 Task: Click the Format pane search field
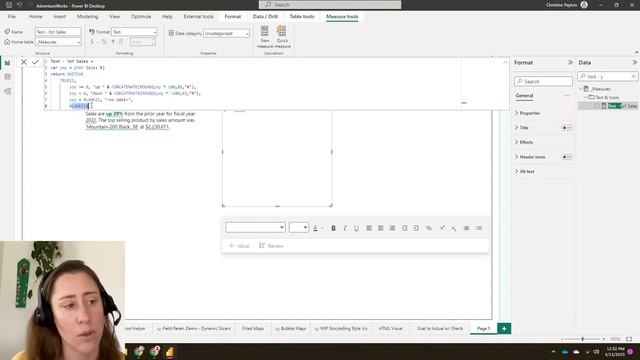pos(543,81)
